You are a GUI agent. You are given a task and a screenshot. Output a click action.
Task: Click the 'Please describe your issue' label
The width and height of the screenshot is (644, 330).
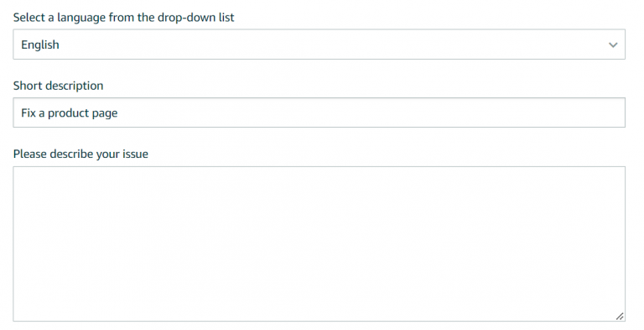80,154
